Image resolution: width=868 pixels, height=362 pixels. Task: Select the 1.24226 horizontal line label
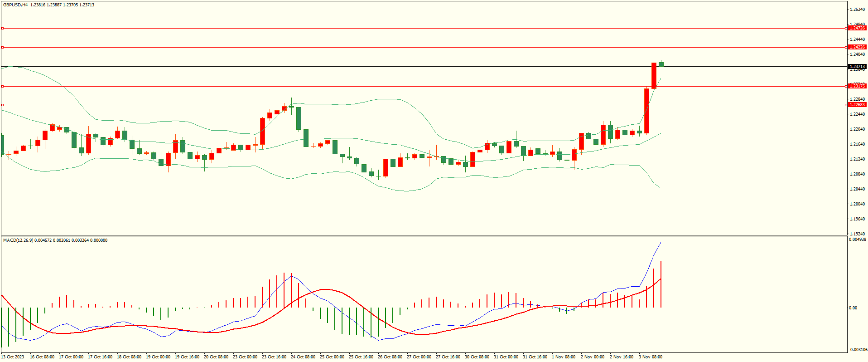[x=857, y=47]
